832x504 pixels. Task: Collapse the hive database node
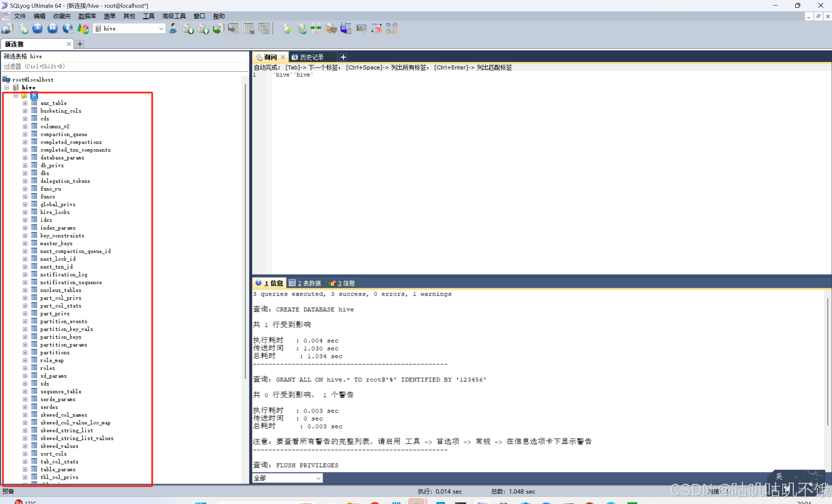tap(6, 87)
